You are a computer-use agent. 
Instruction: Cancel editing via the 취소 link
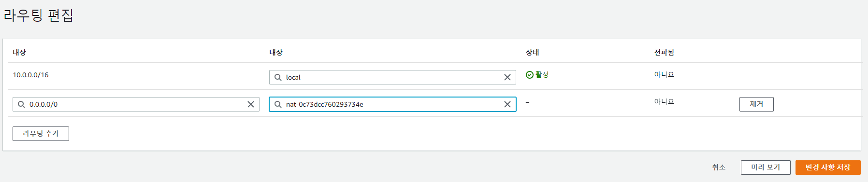click(x=719, y=167)
